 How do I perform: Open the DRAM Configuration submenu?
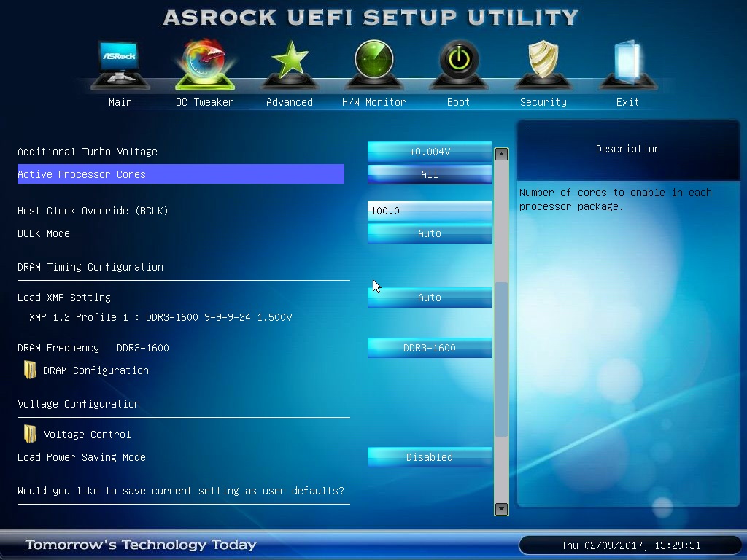(96, 370)
